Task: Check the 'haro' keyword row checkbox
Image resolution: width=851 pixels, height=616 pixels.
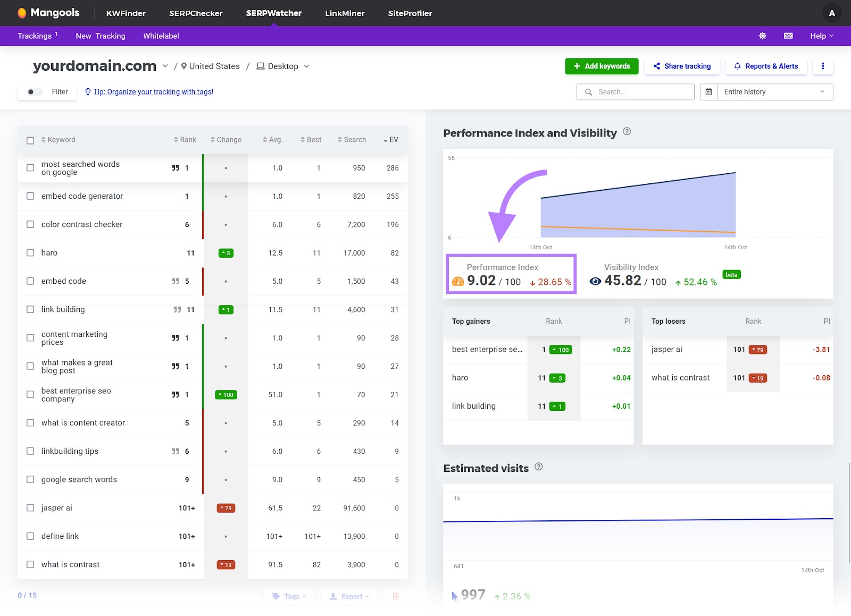Action: pos(30,252)
